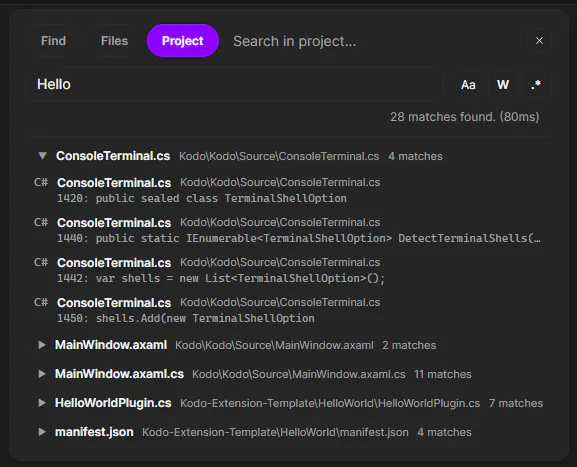The width and height of the screenshot is (577, 467).
Task: Click '11 matches' count for MainWindow.axaml.cs
Action: (443, 374)
